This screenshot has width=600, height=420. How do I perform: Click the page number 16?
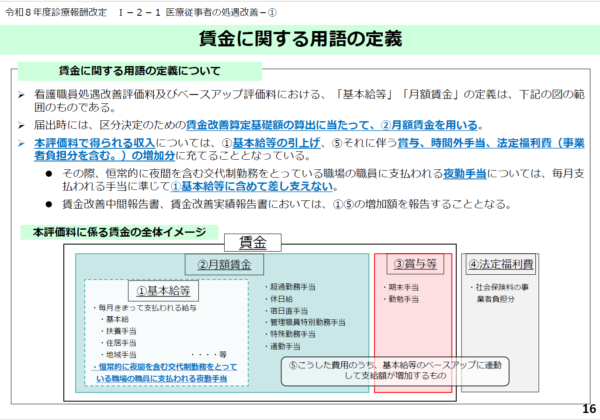[x=587, y=410]
